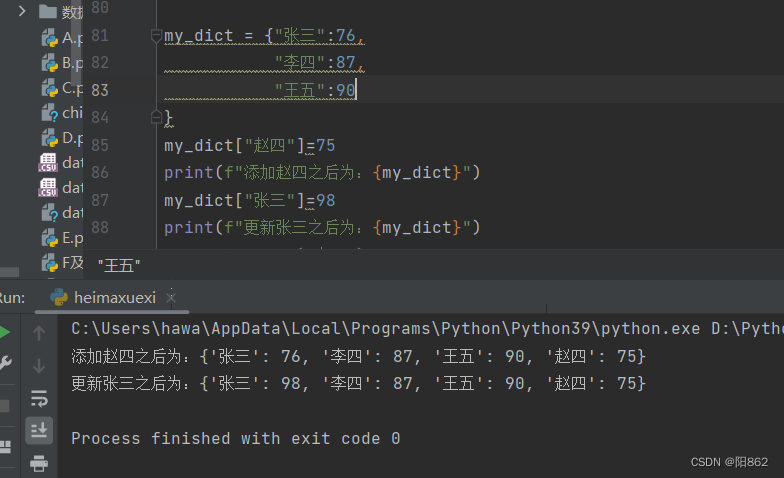The image size is (784, 478).
Task: Click the green Rerun button
Action: (4, 332)
